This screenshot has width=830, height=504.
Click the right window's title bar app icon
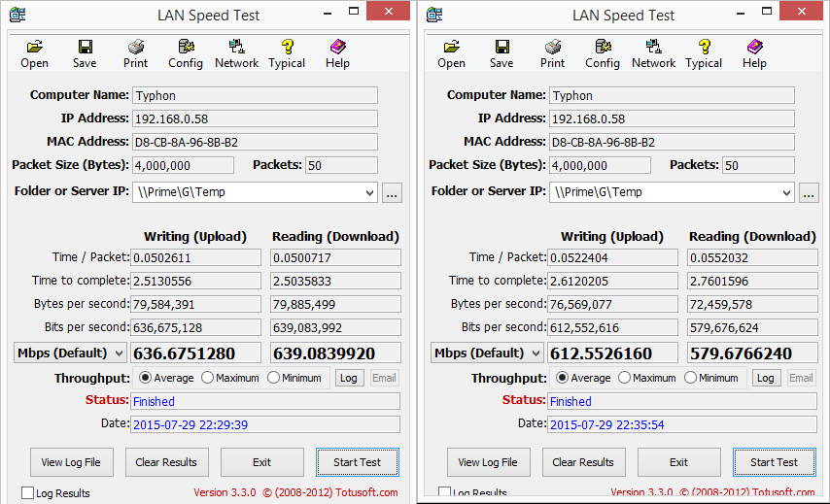point(434,15)
